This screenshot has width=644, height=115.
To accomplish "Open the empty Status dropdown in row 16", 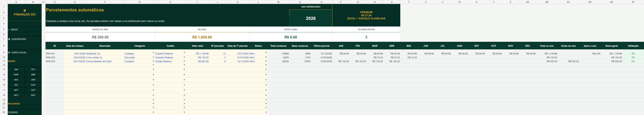I will (266, 85).
